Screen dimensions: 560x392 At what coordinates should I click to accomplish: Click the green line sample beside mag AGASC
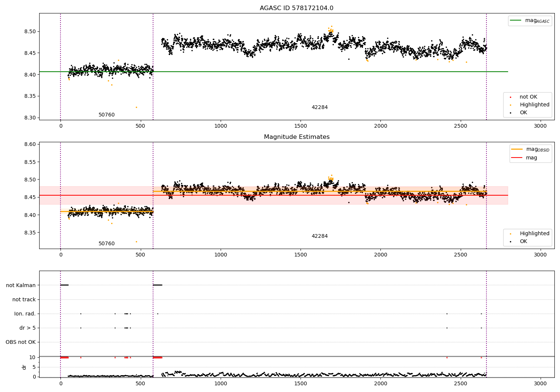point(516,21)
